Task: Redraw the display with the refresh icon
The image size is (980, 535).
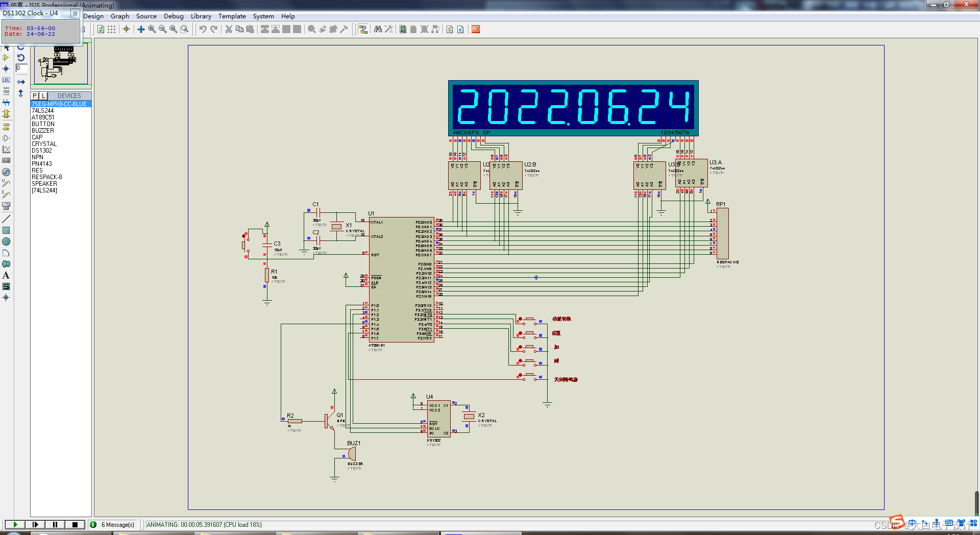Action: pyautogui.click(x=101, y=30)
